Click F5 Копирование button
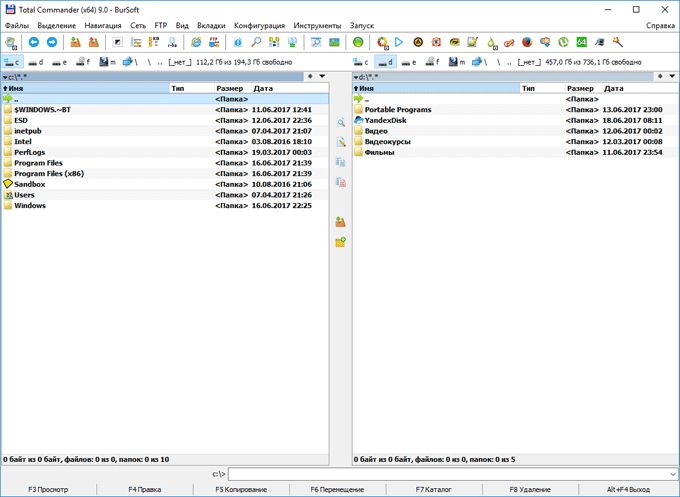680x497 pixels. [241, 489]
